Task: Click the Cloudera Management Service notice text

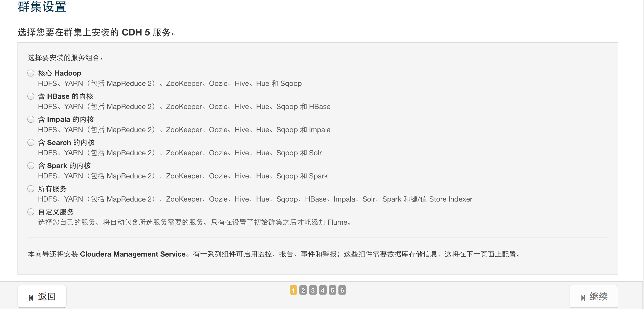Action: click(x=274, y=254)
